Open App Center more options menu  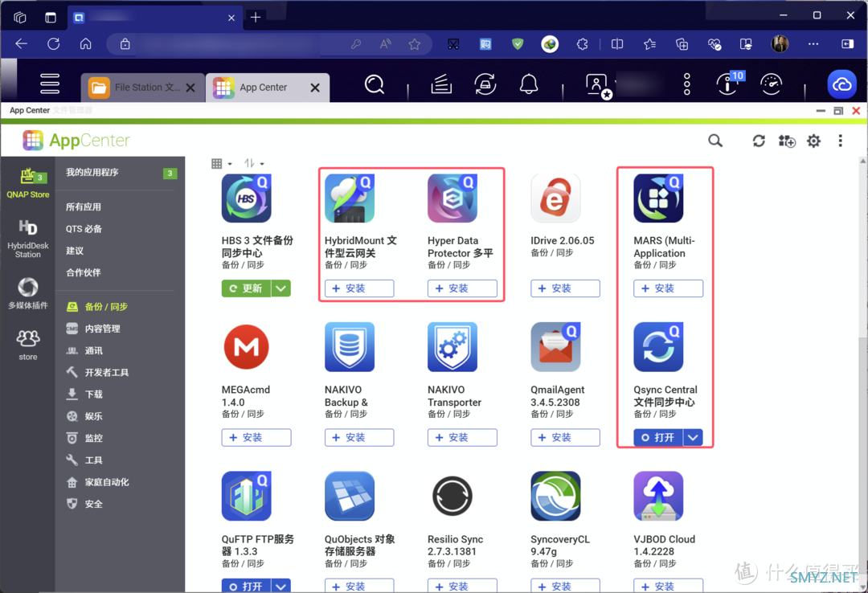(841, 141)
